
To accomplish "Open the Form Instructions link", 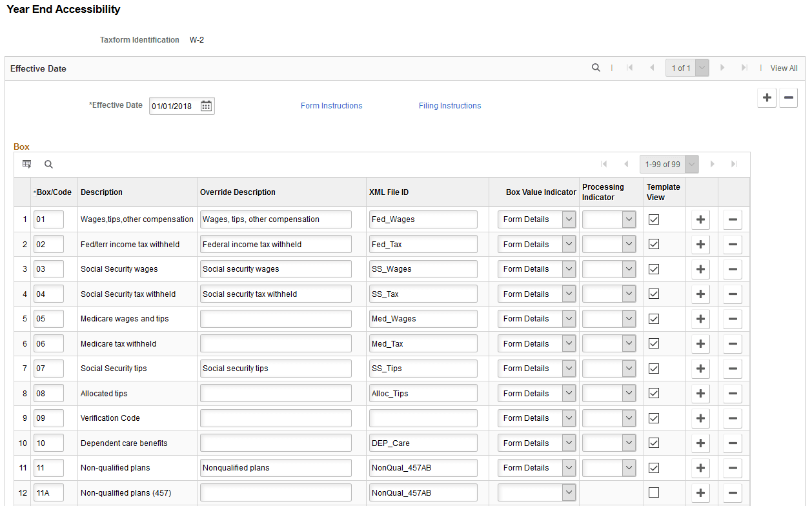I will tap(332, 106).
